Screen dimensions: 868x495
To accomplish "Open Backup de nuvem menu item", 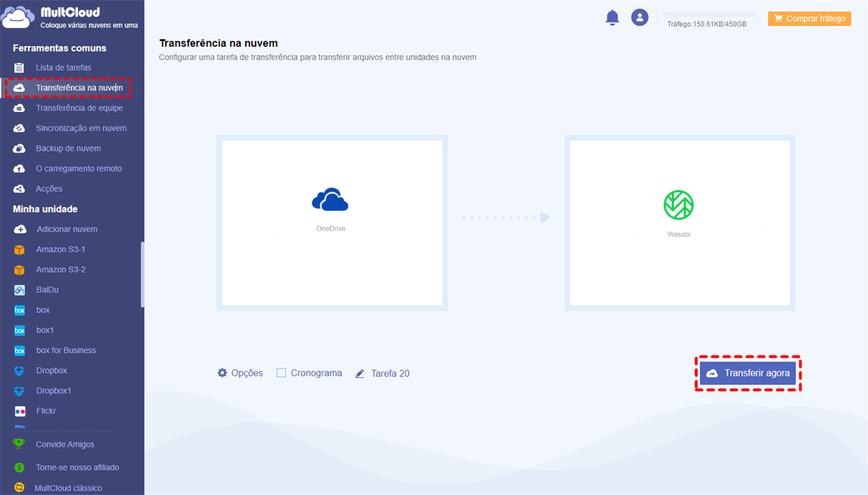I will [x=69, y=148].
